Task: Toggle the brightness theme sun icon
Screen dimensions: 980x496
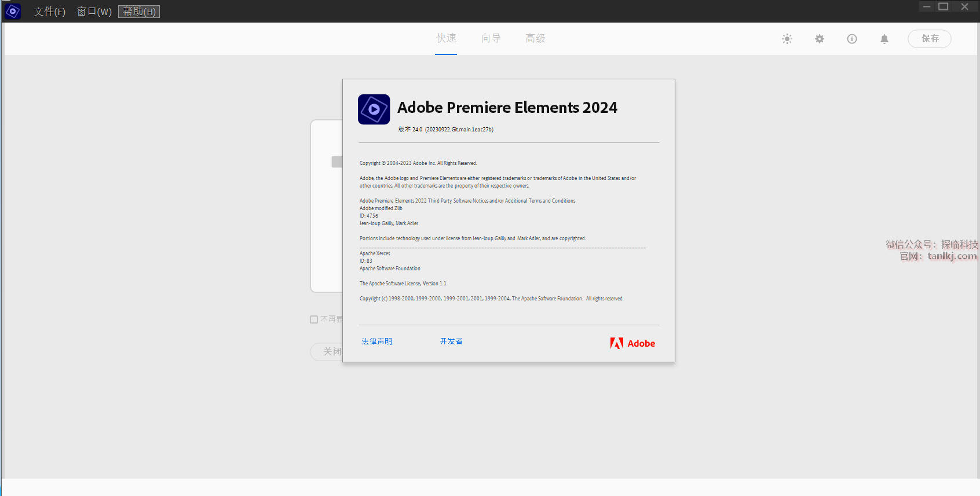Action: [x=787, y=39]
